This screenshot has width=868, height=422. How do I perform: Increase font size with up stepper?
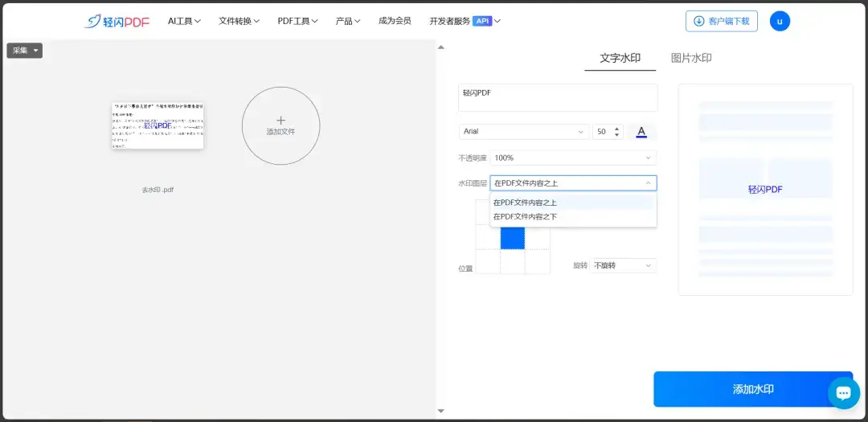(x=617, y=129)
